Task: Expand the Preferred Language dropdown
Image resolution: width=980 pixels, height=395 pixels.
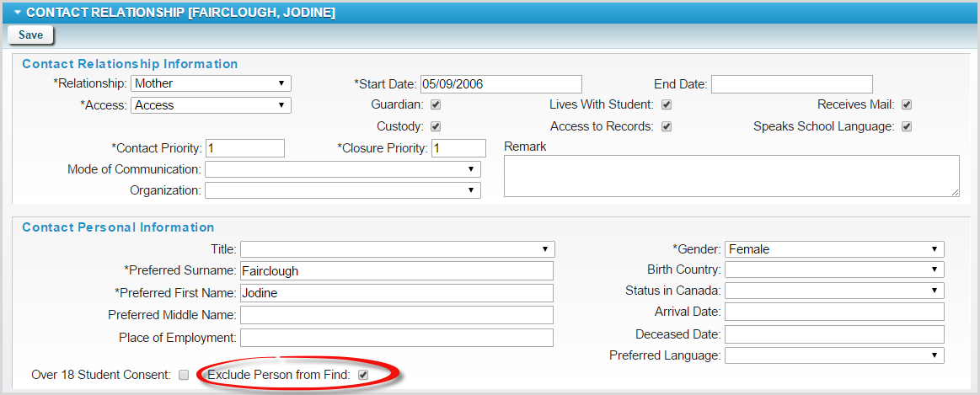Action: point(833,355)
